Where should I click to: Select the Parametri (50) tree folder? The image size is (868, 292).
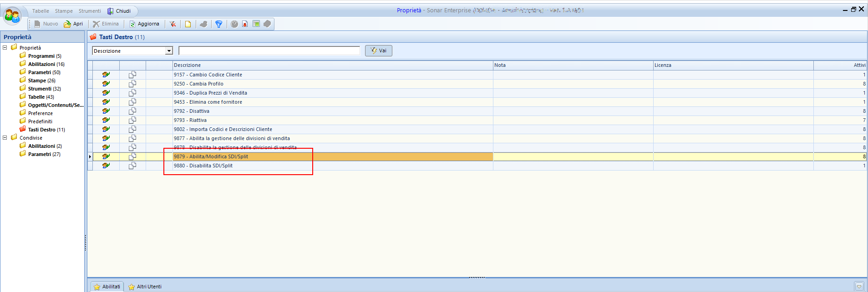[44, 72]
